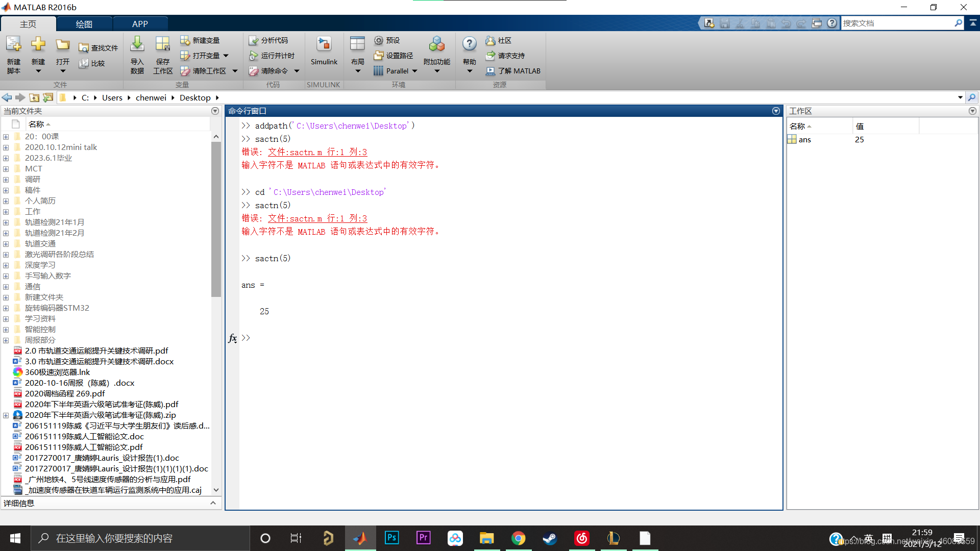Click the Desktop path segment
The image size is (980, 551).
click(195, 97)
